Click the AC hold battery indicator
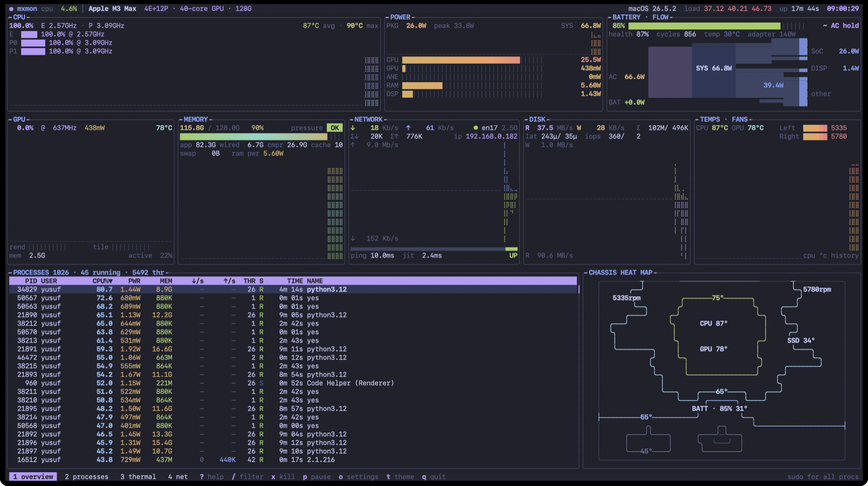The height and width of the screenshot is (486, 868). (841, 25)
